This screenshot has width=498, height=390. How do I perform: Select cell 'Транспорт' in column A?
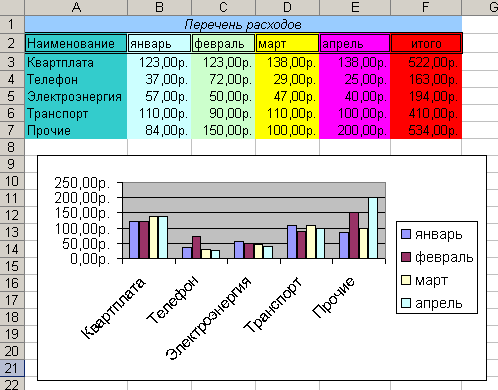(x=76, y=113)
